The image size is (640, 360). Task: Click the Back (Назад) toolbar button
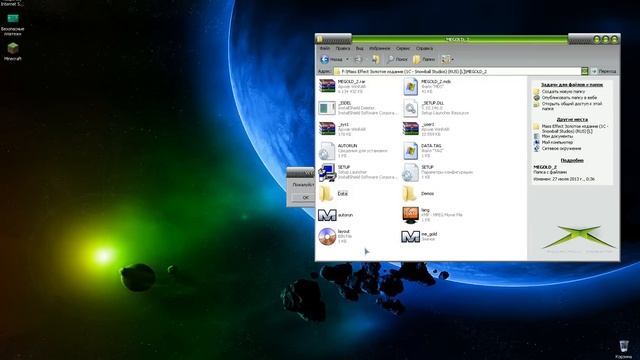[331, 60]
